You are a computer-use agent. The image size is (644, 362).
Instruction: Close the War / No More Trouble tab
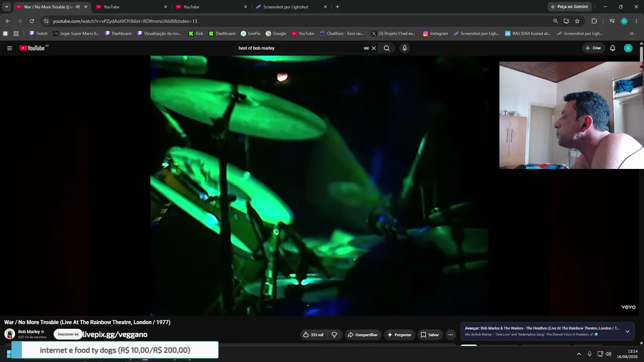click(x=86, y=7)
